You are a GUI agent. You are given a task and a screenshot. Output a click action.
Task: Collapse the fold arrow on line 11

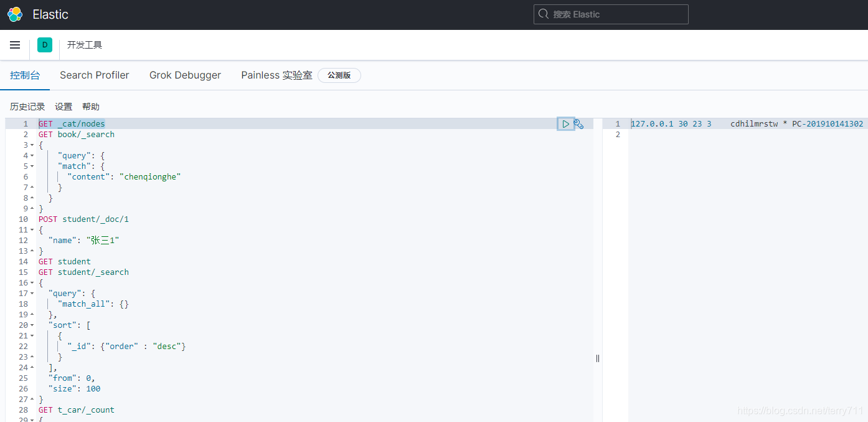pyautogui.click(x=32, y=230)
